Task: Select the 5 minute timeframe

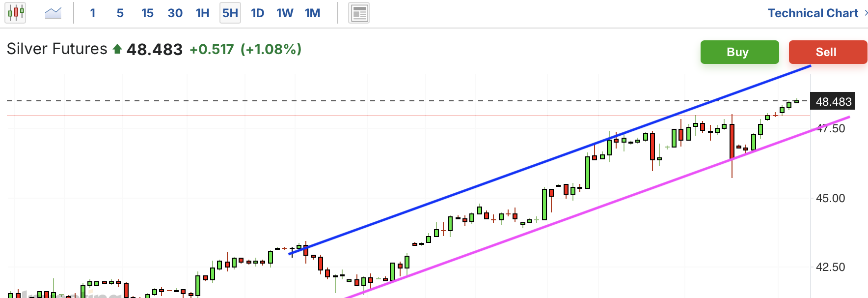Action: pyautogui.click(x=120, y=13)
